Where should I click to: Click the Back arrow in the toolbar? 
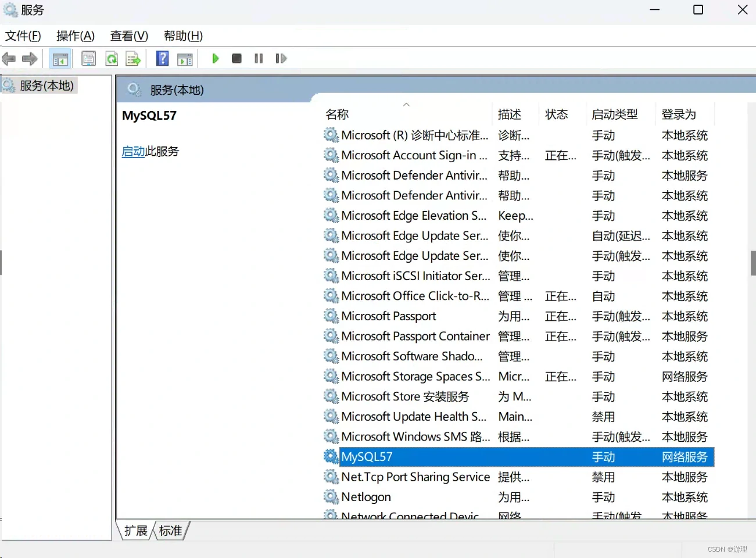point(9,59)
